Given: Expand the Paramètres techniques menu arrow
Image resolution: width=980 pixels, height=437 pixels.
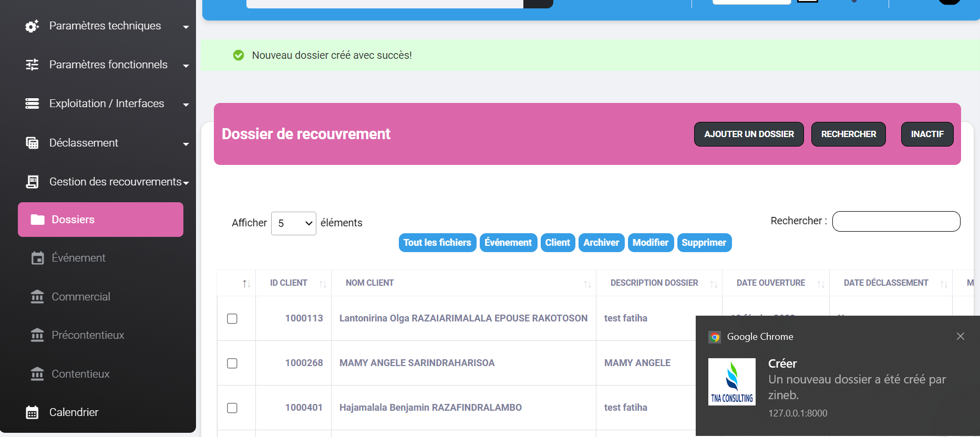Looking at the screenshot, I should (185, 27).
